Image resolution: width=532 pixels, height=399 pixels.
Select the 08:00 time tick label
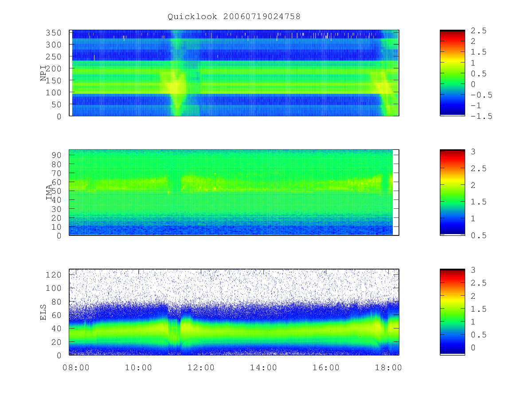pyautogui.click(x=76, y=368)
